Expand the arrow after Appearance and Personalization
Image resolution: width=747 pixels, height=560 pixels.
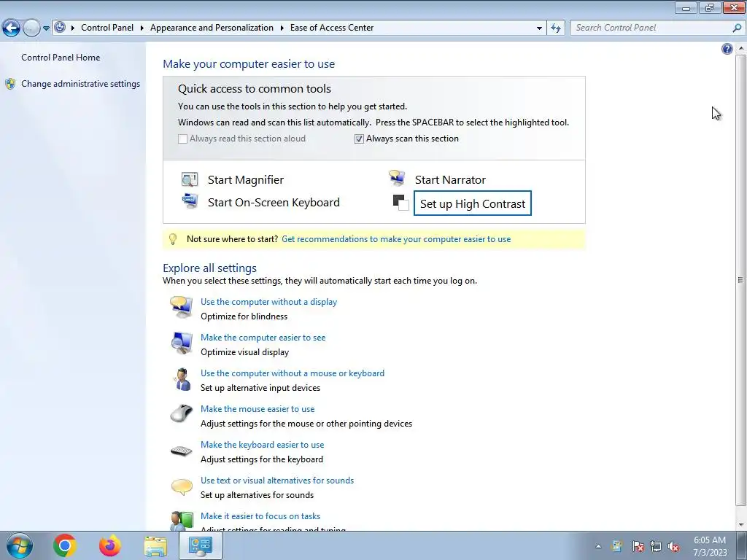(x=282, y=28)
